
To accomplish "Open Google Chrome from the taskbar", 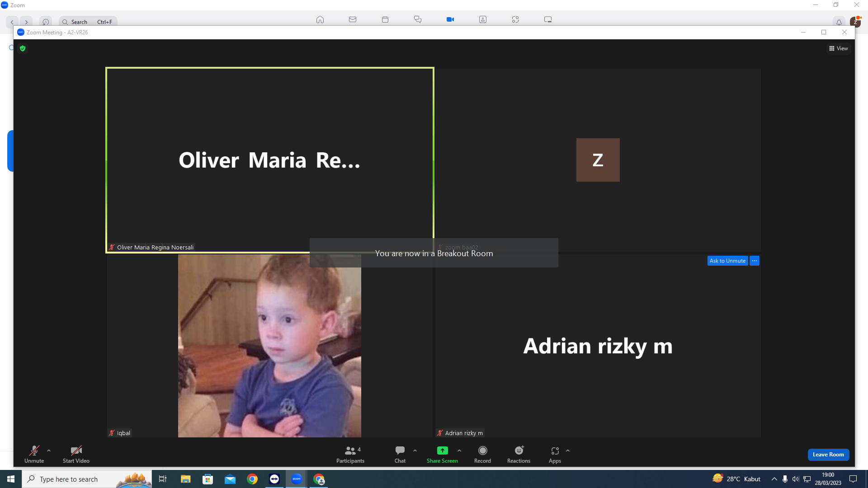I will click(252, 479).
